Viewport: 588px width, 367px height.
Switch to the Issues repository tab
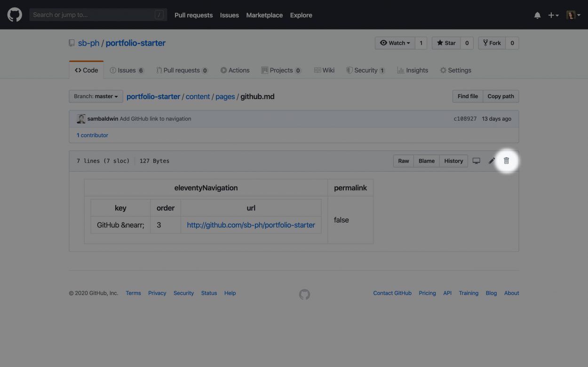tap(127, 70)
